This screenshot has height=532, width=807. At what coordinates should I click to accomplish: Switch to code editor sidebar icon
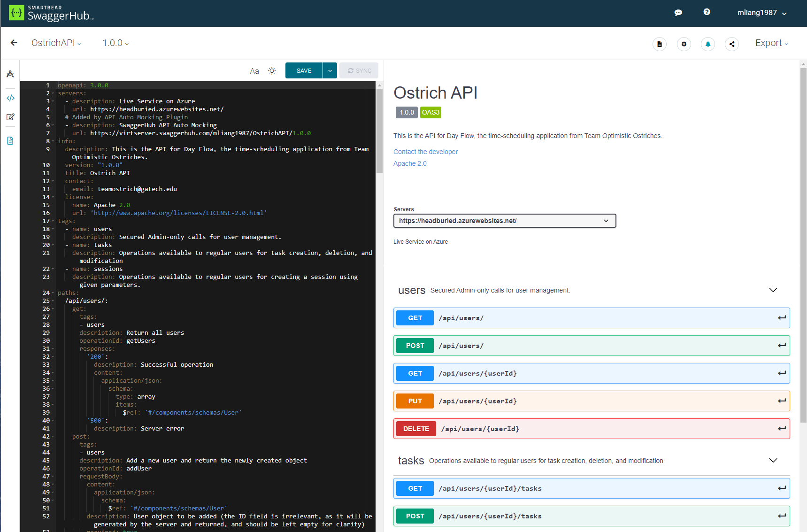10,98
